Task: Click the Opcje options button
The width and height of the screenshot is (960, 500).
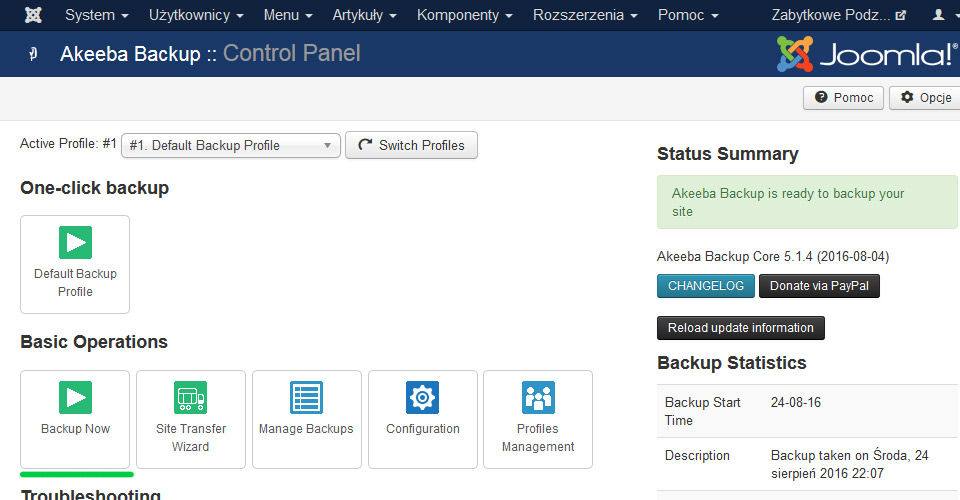Action: pyautogui.click(x=926, y=98)
